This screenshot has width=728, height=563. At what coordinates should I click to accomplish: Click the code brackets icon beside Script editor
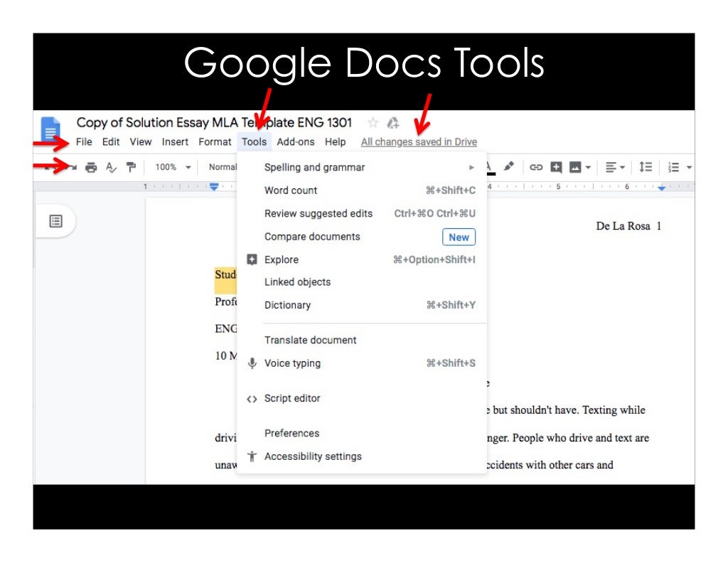point(252,399)
